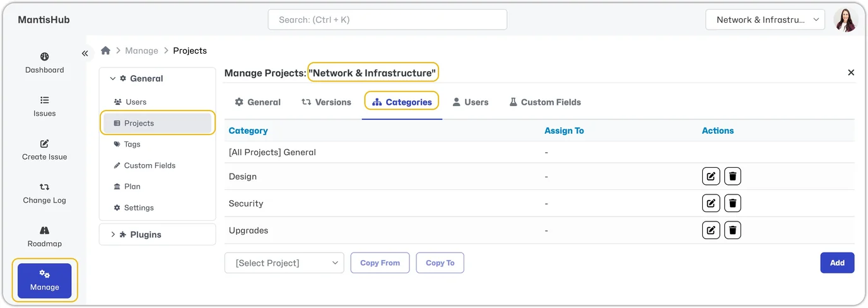Switch to the Versions tab
The height and width of the screenshot is (308, 868).
(x=326, y=102)
